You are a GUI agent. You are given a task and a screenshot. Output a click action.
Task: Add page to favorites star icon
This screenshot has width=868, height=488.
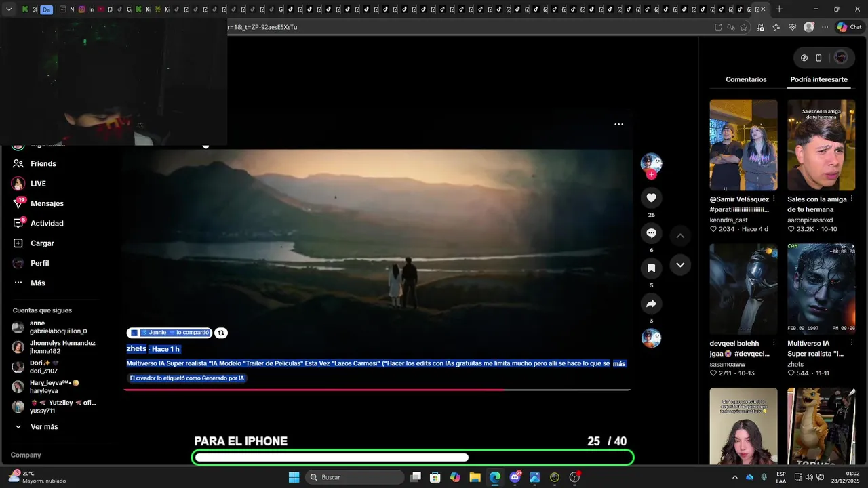click(744, 27)
